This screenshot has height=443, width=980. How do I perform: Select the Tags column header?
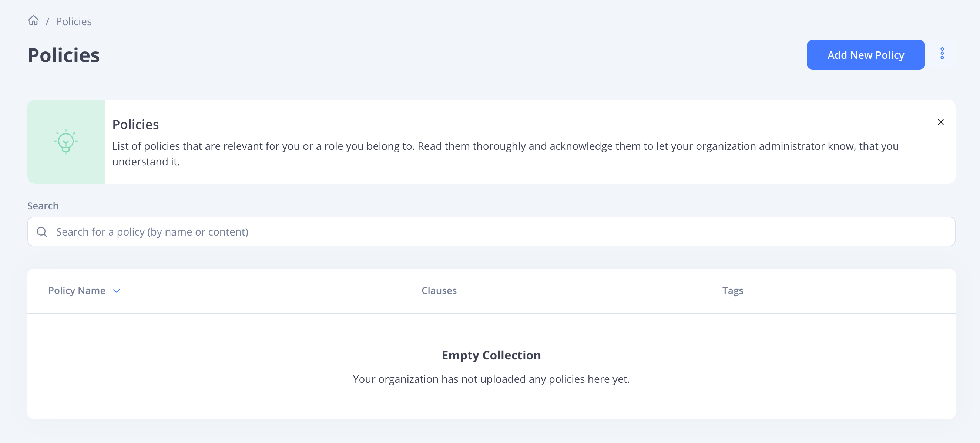click(x=732, y=291)
